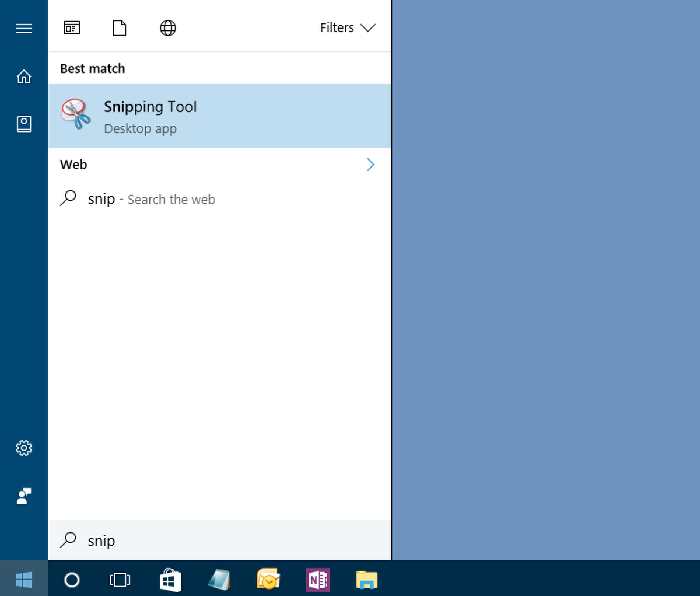Open Notepad from the taskbar
The width and height of the screenshot is (700, 596).
[x=219, y=580]
